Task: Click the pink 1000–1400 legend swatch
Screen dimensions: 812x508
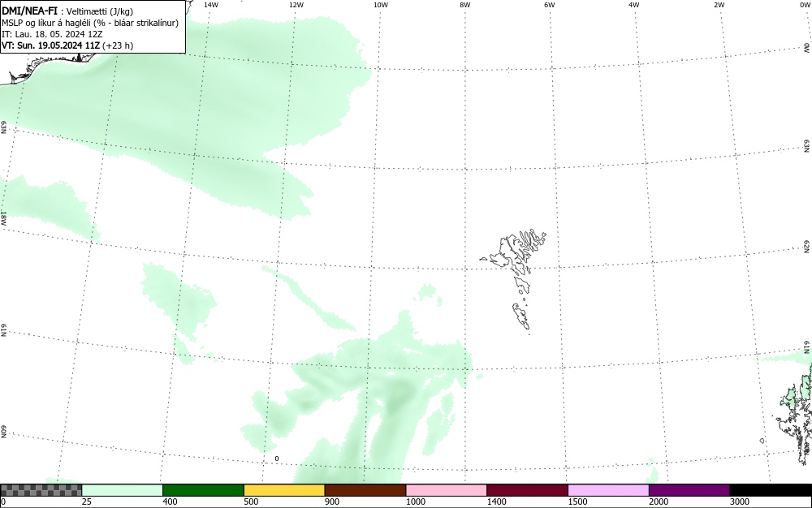Action: [447, 490]
